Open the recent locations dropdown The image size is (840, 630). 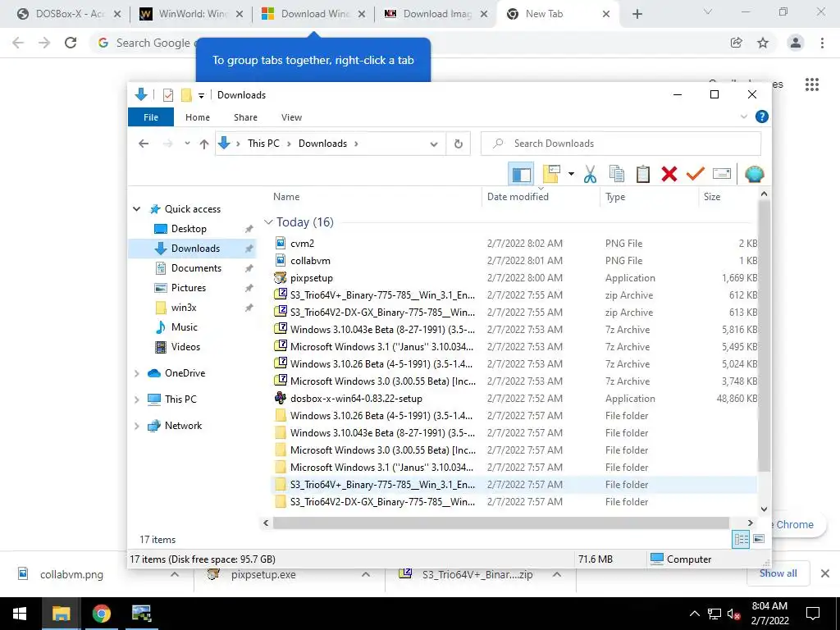point(187,144)
